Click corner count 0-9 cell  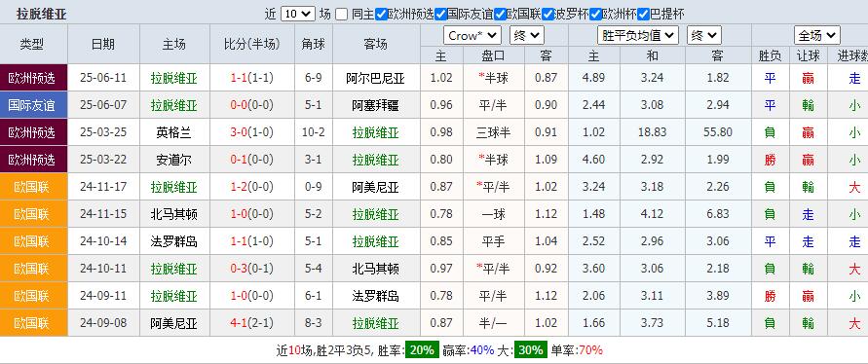314,187
